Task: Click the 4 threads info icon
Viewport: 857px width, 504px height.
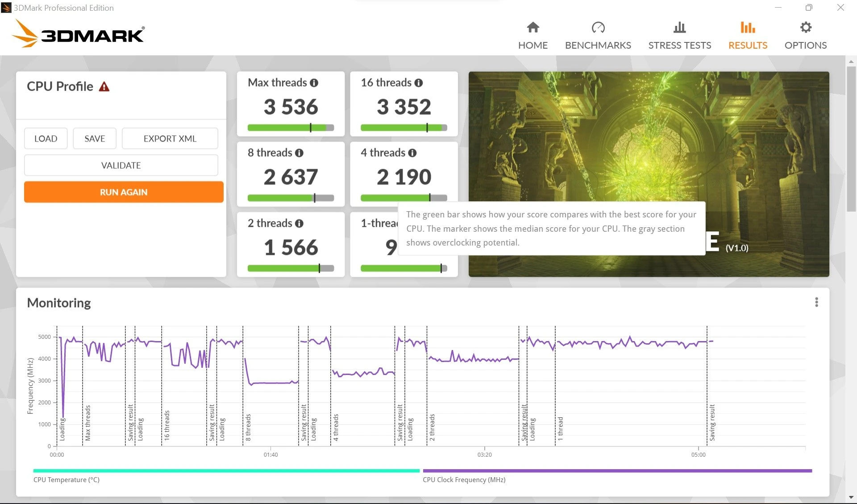Action: pyautogui.click(x=412, y=153)
